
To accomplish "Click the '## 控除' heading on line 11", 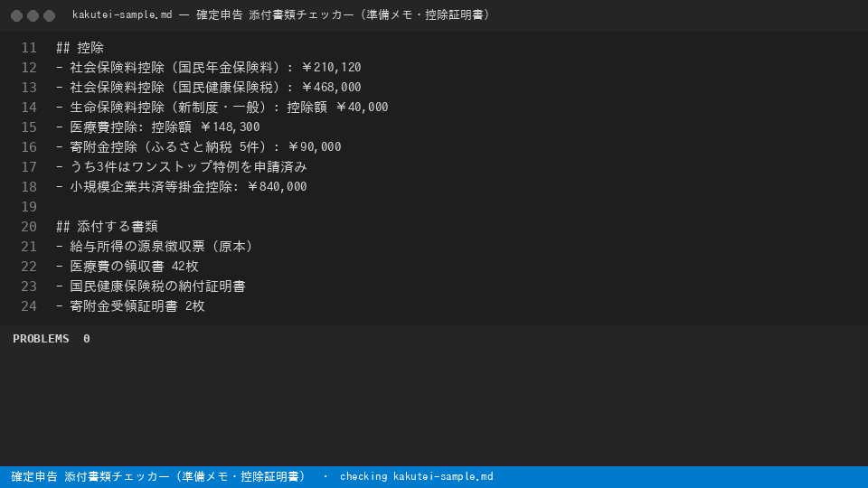I will tap(80, 48).
